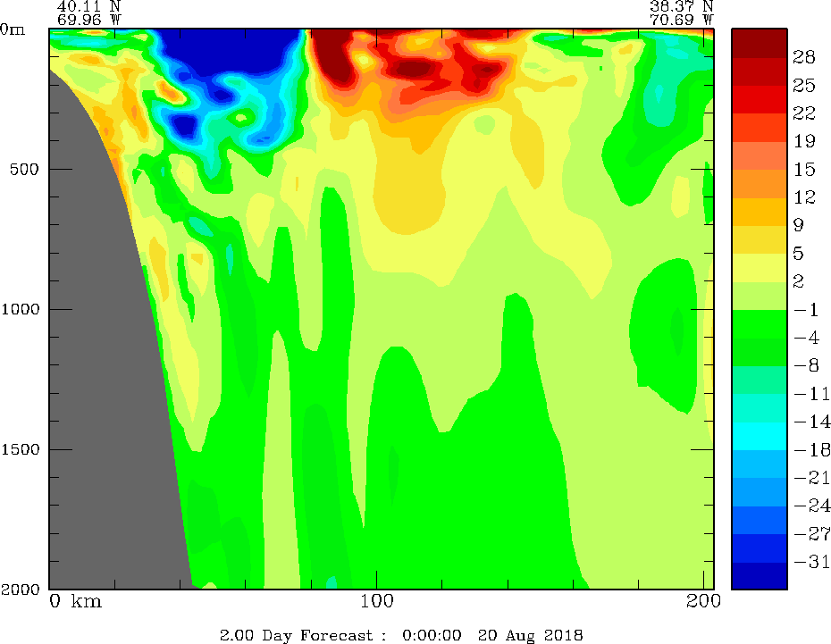This screenshot has width=831, height=644.
Task: Select the colorbar band between -24 and -21
Action: click(760, 491)
